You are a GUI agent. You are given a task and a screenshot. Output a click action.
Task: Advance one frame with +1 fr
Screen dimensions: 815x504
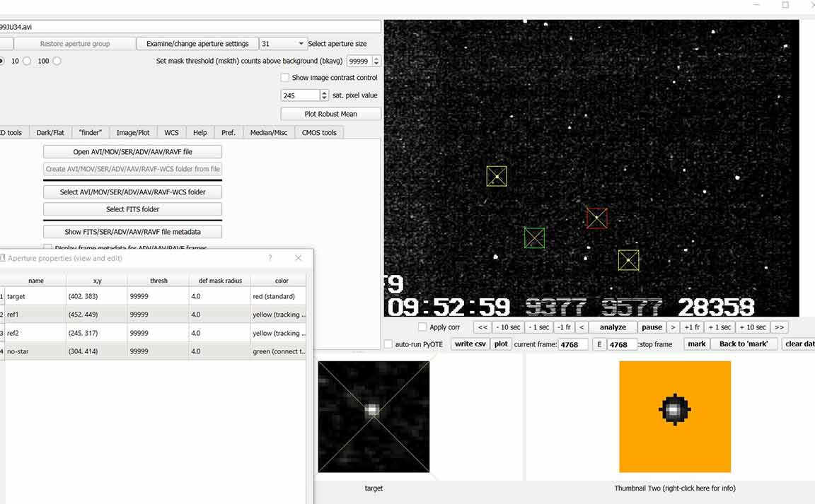(x=692, y=327)
